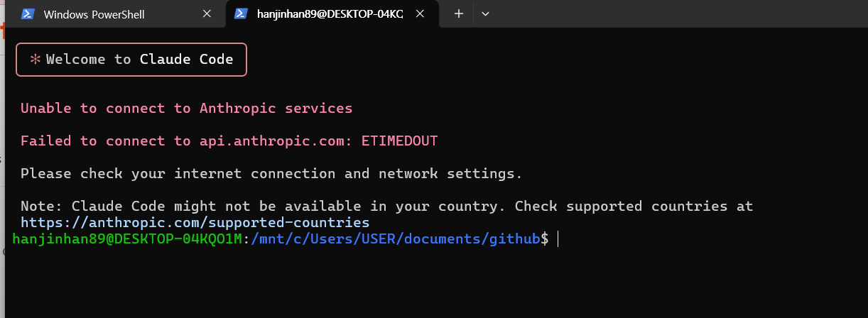Click the /mnt/c/Users/USER/documents/github path
The height and width of the screenshot is (318, 868).
pyautogui.click(x=395, y=239)
